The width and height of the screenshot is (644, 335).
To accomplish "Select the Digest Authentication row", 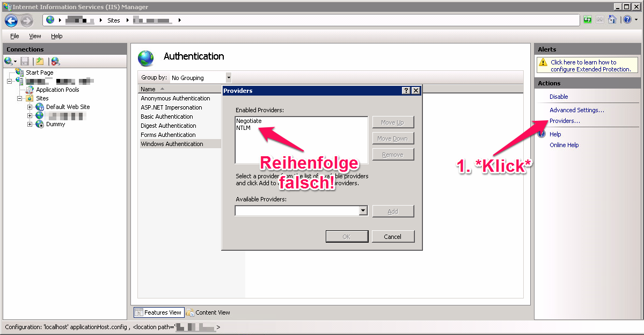I will point(169,126).
